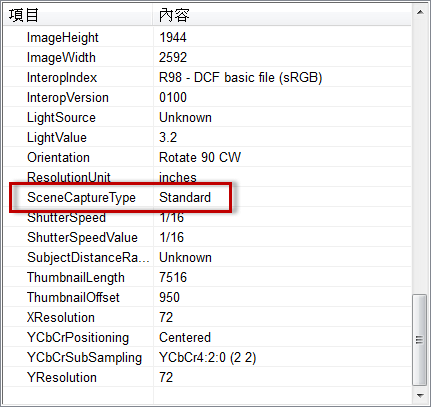Select the ThumbnailOffset row

pos(207,297)
